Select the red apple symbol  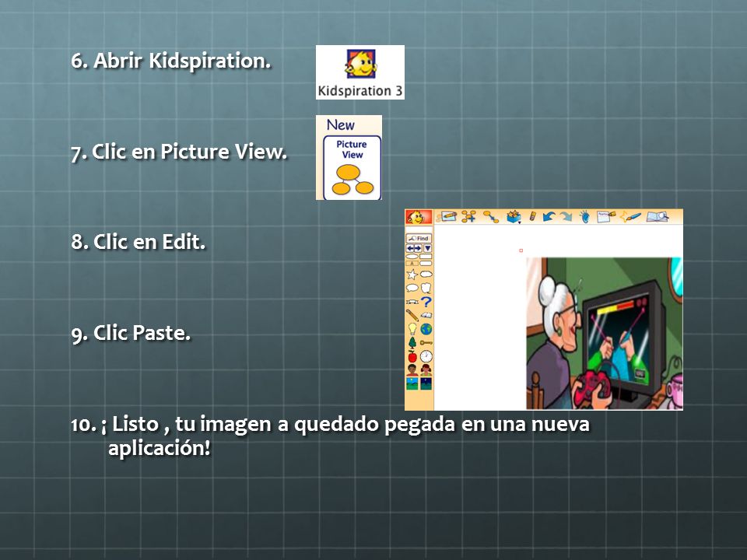coord(412,357)
